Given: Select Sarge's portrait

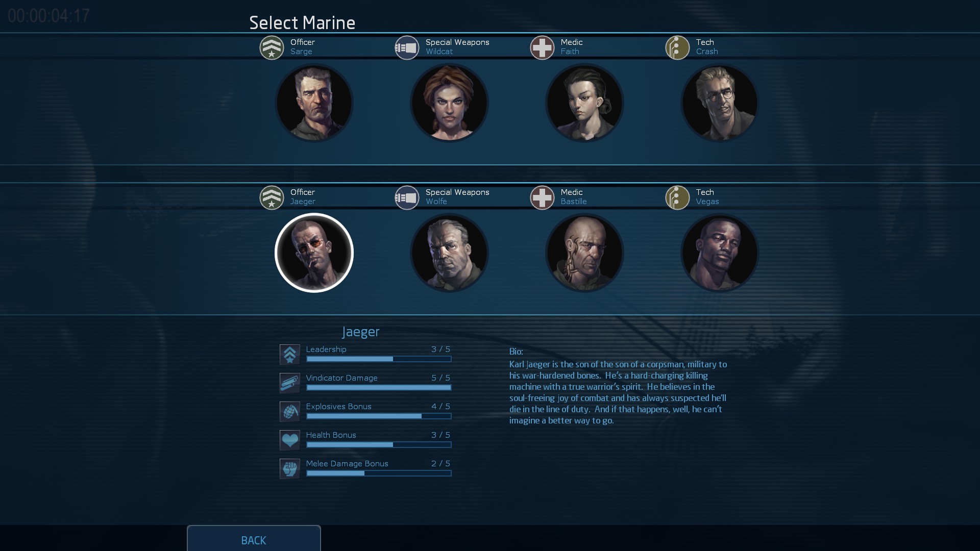Looking at the screenshot, I should tap(314, 103).
